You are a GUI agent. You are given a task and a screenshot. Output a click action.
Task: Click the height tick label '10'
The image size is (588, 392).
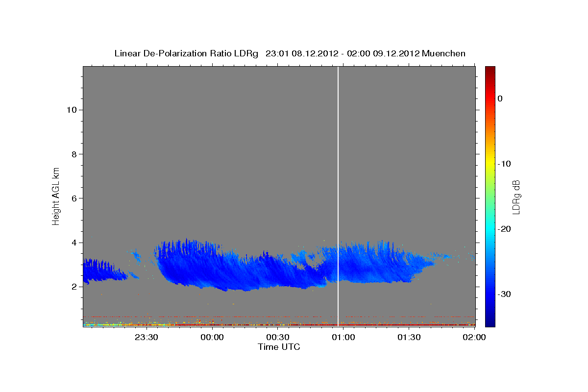71,110
